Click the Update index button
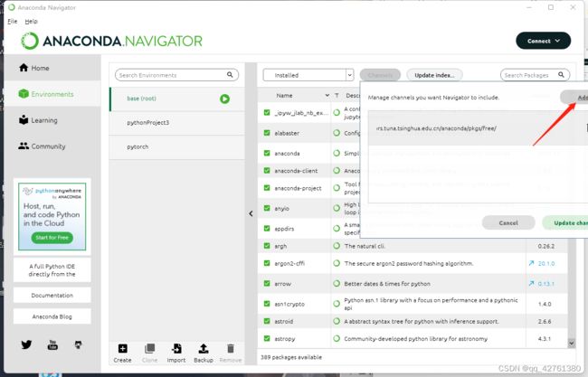 tap(434, 75)
